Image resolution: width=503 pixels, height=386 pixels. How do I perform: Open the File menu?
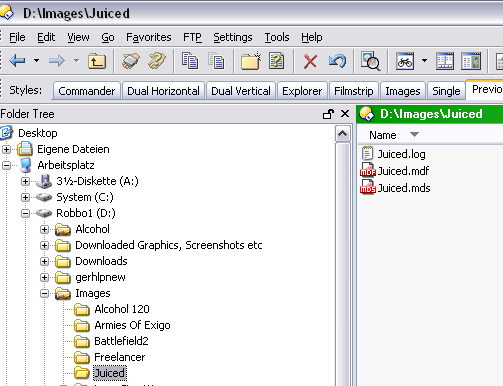coord(17,37)
